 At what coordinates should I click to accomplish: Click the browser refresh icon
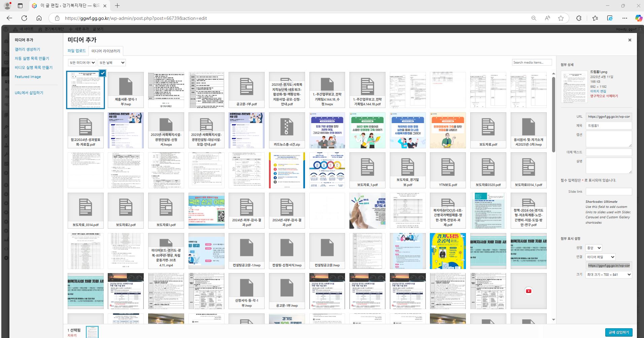point(24,18)
